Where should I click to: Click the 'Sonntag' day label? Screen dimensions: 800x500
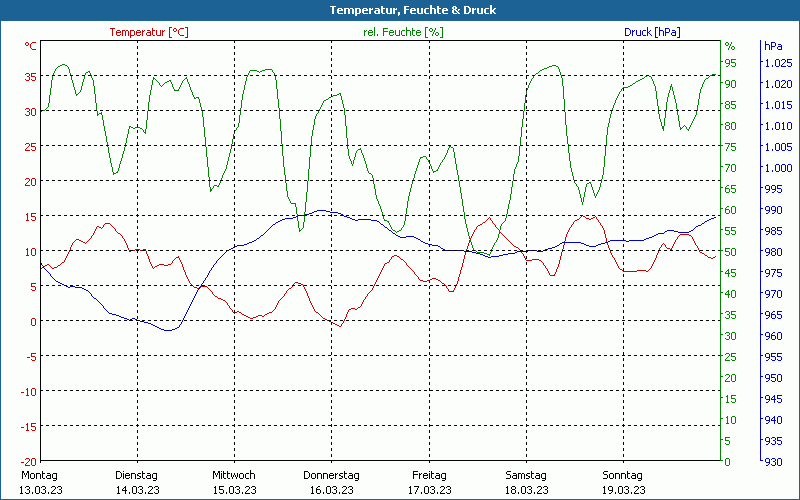click(x=622, y=476)
